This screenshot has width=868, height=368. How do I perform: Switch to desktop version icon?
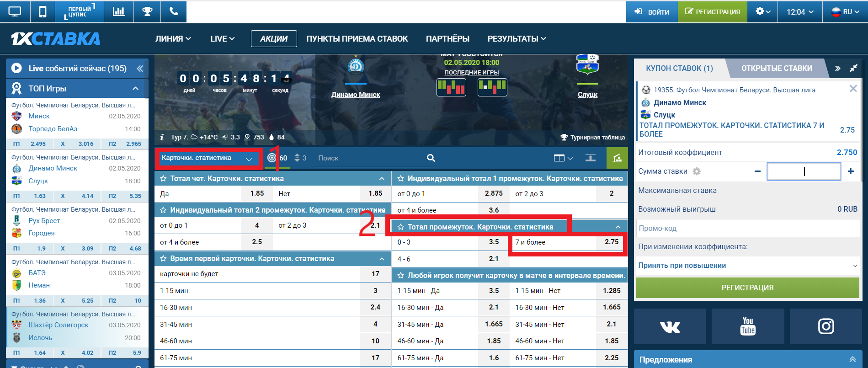15,11
